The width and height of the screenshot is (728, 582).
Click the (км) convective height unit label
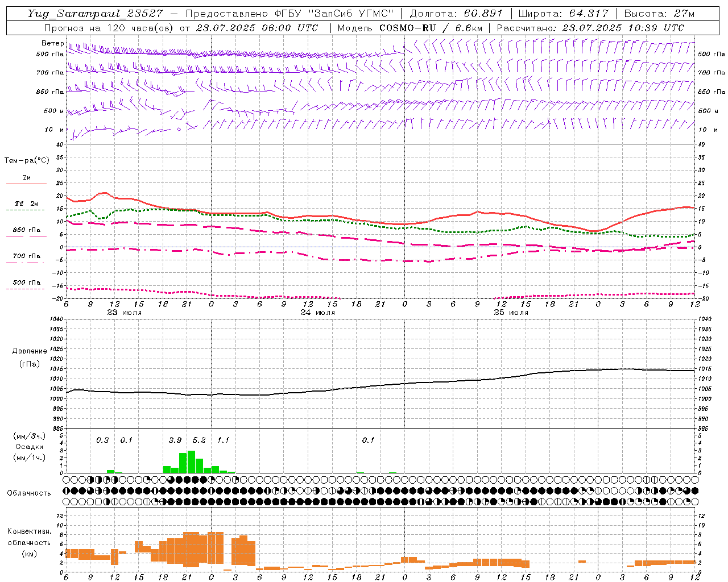tap(29, 553)
